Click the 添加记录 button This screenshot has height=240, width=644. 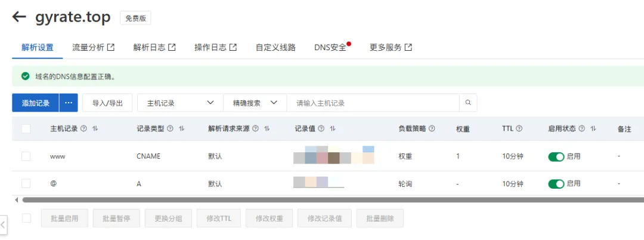pyautogui.click(x=36, y=103)
